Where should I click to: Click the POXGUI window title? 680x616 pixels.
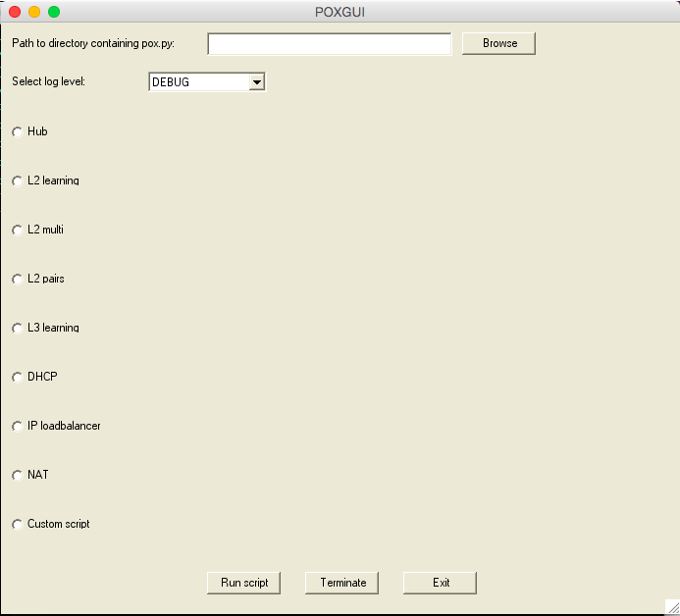[340, 12]
